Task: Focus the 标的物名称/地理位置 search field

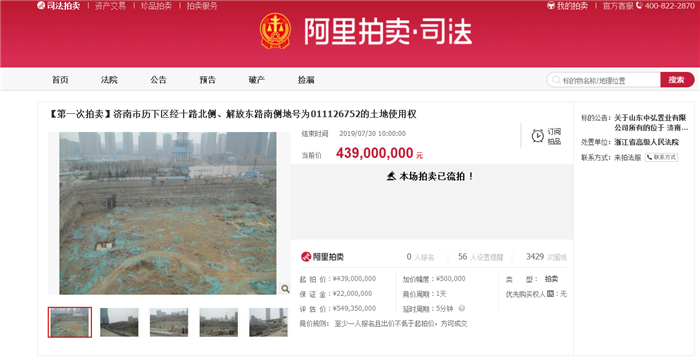Action: tap(604, 80)
